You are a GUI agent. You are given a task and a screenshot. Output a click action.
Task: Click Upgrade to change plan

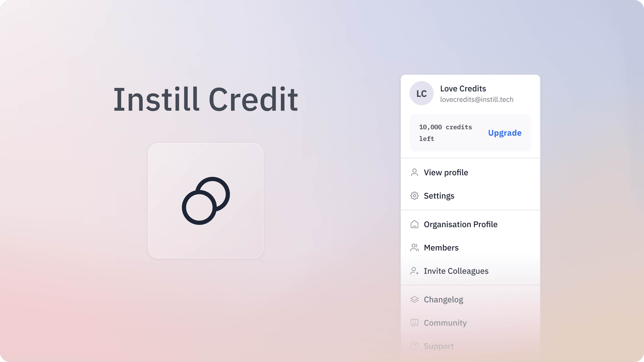click(505, 133)
